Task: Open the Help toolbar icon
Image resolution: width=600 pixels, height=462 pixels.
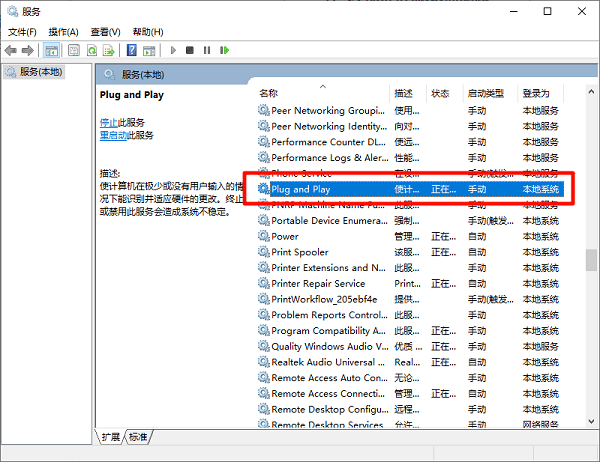Action: pos(132,50)
